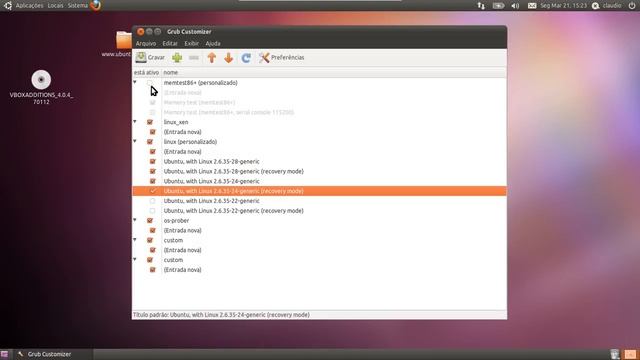Click the user chat status icon
640x360 pixels.
click(596, 5)
